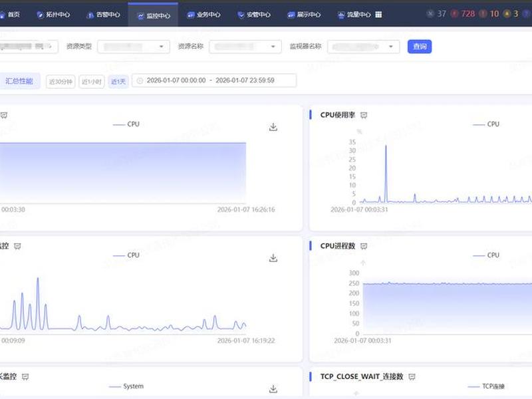
Task: Toggle the CPU legend in the CPU使用率 chart
Action: coord(486,124)
